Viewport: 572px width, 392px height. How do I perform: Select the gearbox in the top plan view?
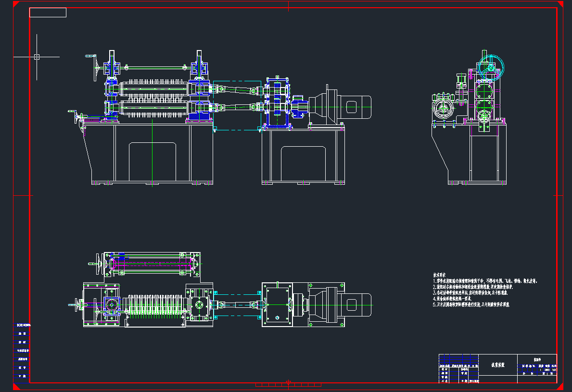(x=277, y=304)
